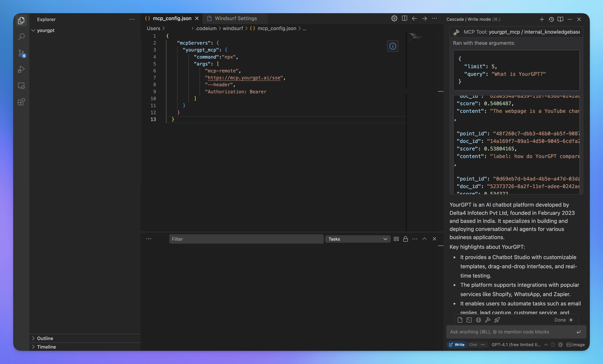
Task: Open Cascade panel more options menu
Action: pos(570,19)
